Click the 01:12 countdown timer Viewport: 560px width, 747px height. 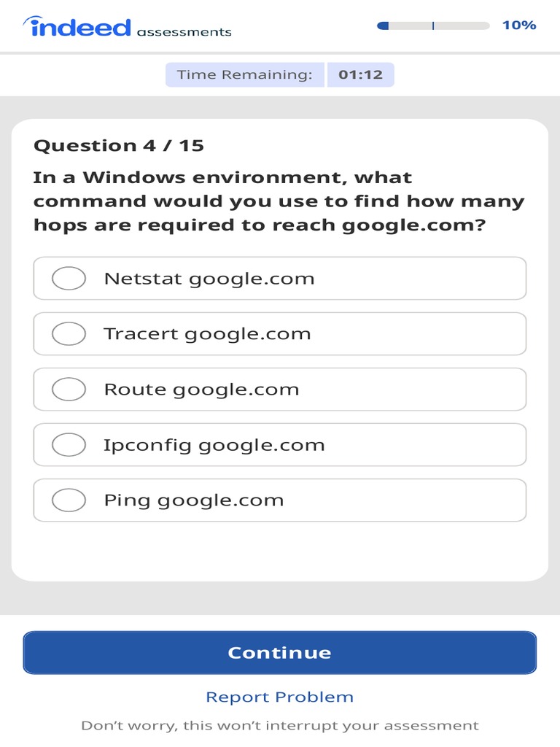point(360,74)
